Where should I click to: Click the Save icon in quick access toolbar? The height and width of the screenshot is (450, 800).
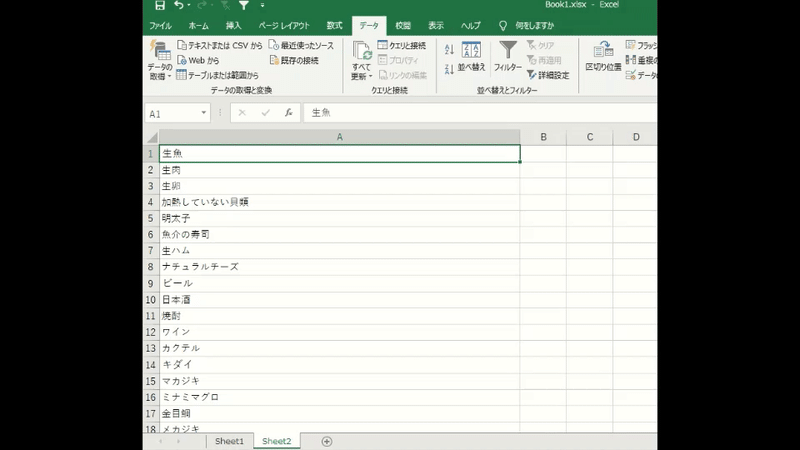pos(160,5)
